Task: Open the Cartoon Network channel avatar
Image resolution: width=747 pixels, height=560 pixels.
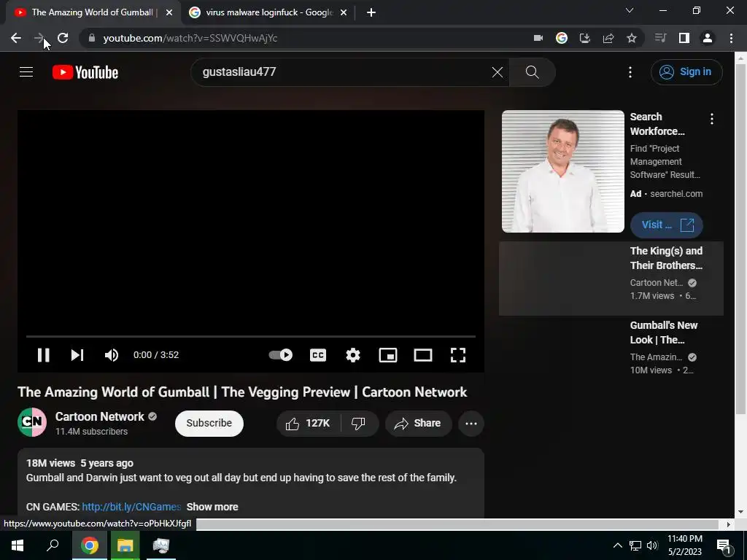Action: [32, 422]
